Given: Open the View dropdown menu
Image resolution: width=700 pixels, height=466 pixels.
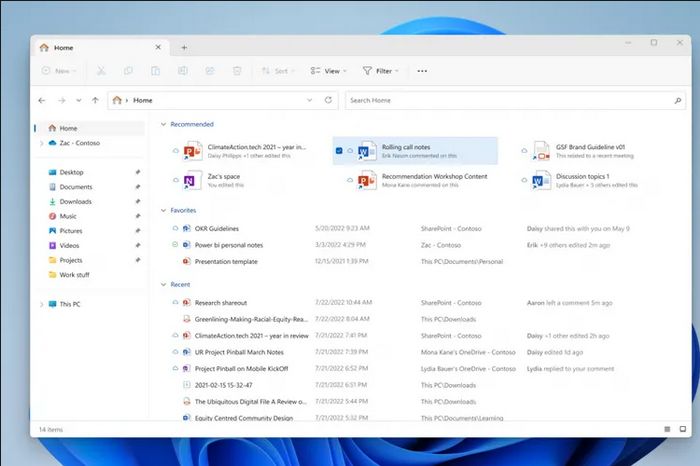Looking at the screenshot, I should pyautogui.click(x=328, y=71).
